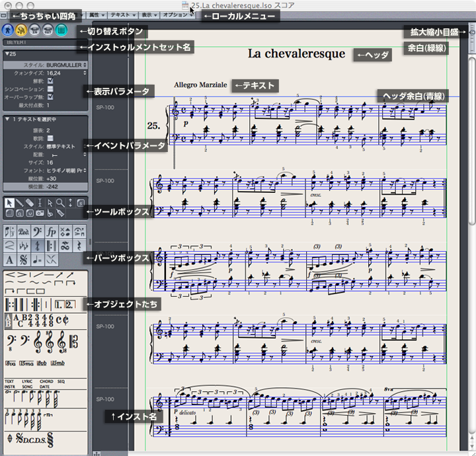The image size is (476, 456).
Task: Click the SONG text object
Action: pos(27,387)
